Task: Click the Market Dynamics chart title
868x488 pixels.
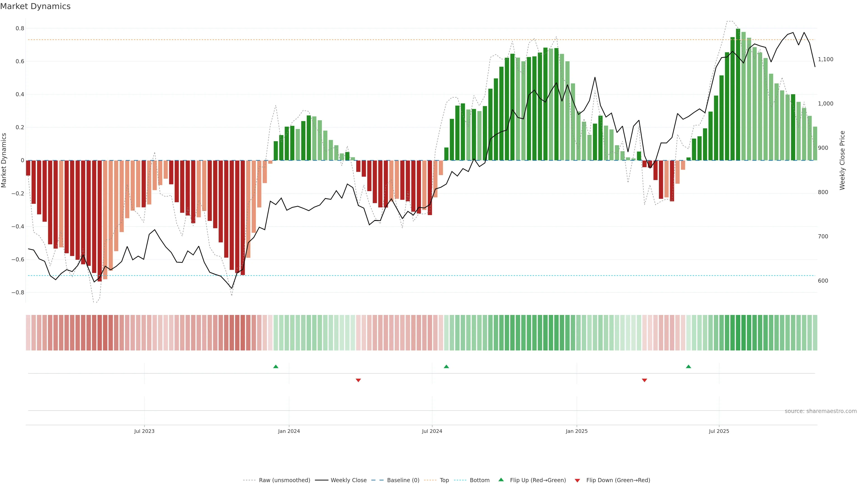Action: click(x=35, y=6)
